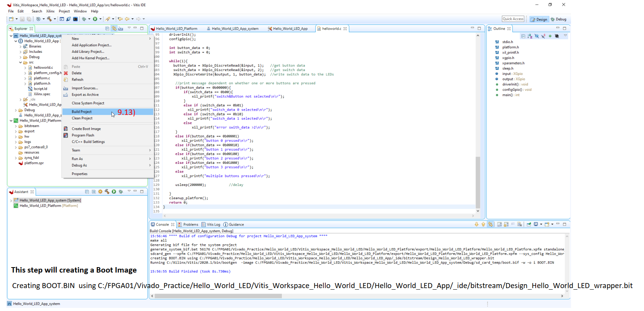Click the New wizard icon in main toolbar
This screenshot has height=311, width=644.
11,19
